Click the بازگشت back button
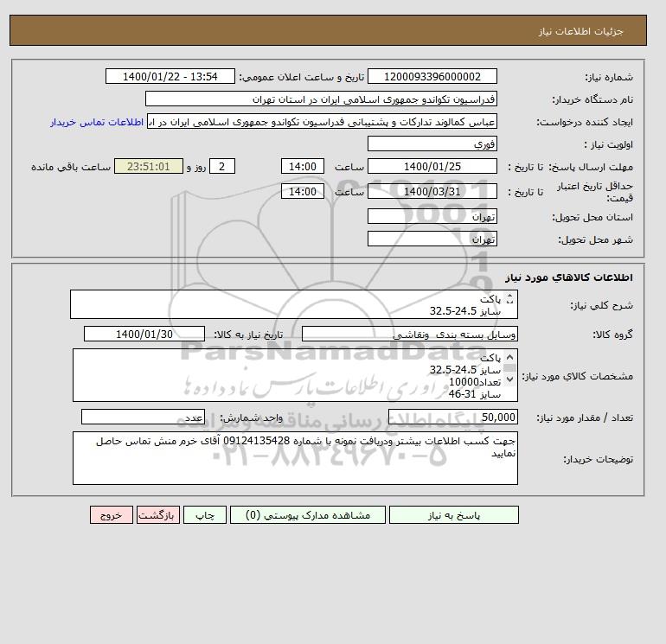This screenshot has width=666, height=644. [x=158, y=515]
